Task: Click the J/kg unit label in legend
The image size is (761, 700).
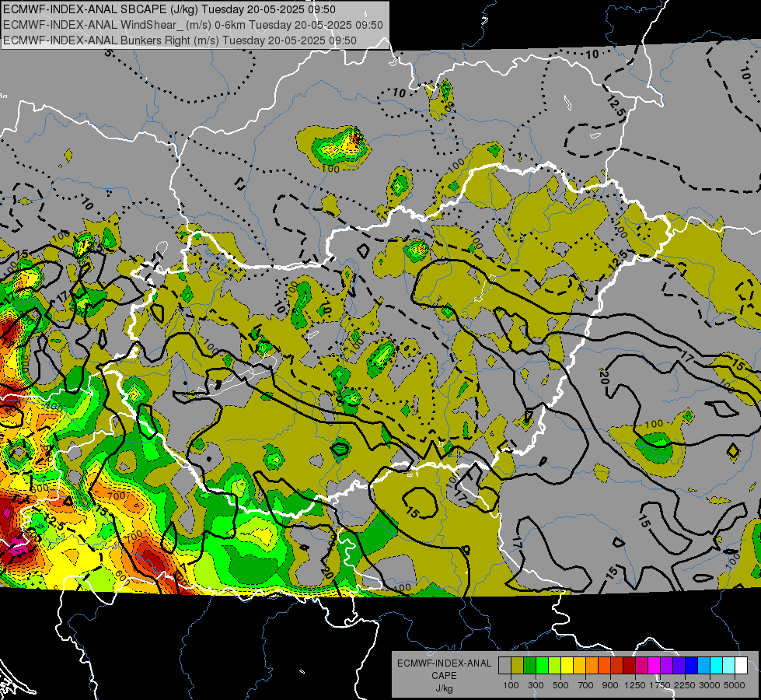Action: click(x=444, y=688)
